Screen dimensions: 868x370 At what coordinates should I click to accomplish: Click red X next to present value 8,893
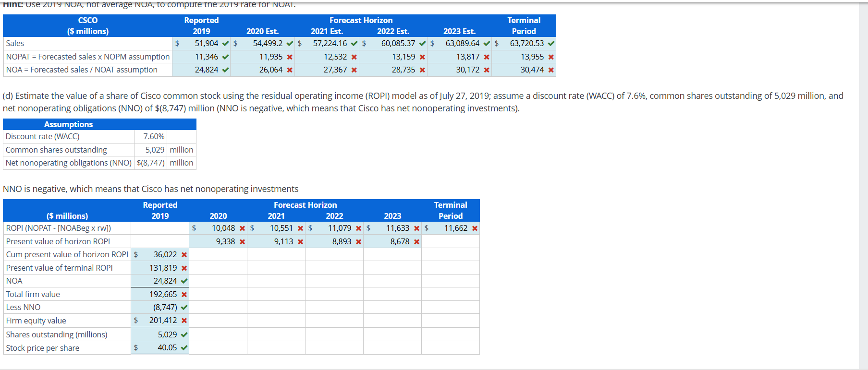click(x=358, y=242)
